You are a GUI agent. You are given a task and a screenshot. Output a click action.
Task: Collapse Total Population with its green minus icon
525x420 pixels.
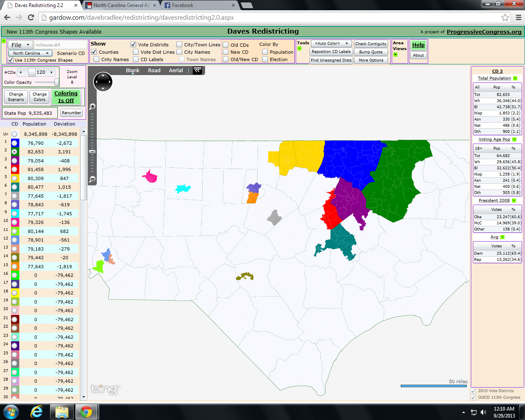click(515, 78)
